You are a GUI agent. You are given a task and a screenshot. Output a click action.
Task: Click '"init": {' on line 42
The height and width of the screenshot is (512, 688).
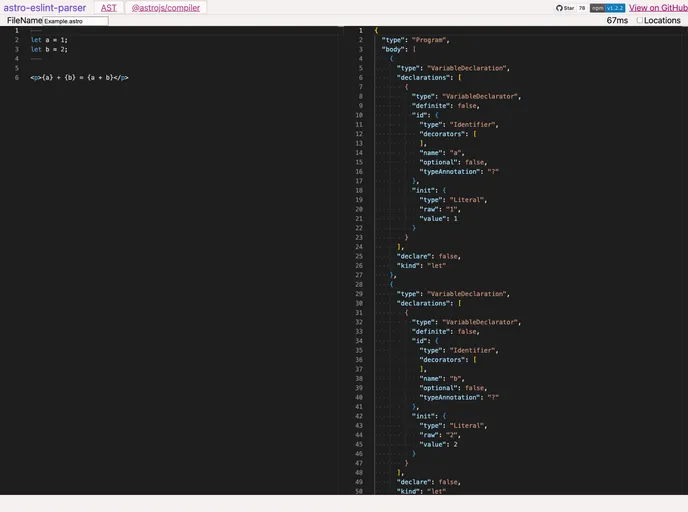click(429, 416)
